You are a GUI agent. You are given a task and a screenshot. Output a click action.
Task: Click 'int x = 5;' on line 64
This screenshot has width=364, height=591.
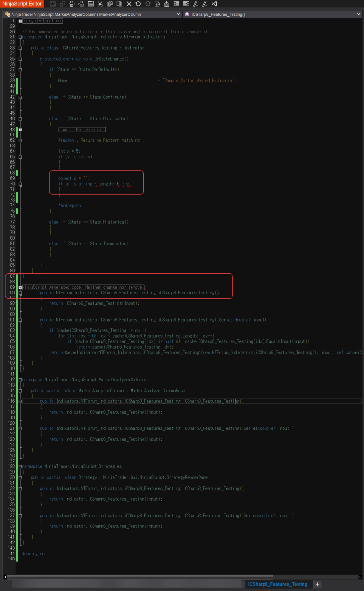tap(69, 151)
